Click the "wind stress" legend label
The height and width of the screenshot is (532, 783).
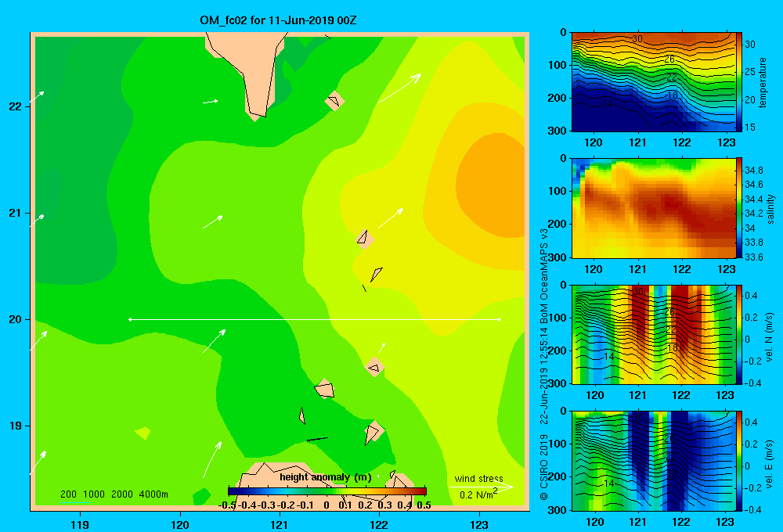click(x=478, y=478)
